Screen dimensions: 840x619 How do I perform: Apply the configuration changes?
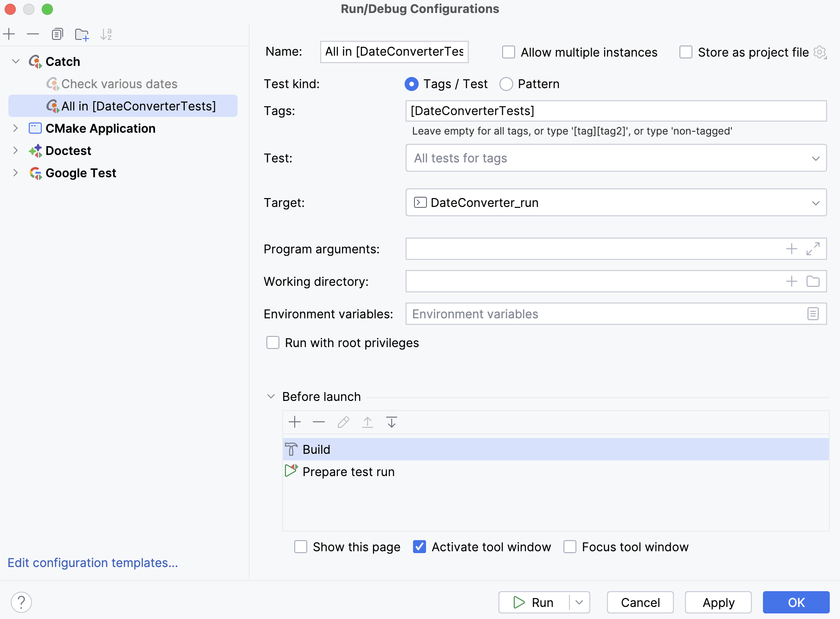click(x=717, y=602)
